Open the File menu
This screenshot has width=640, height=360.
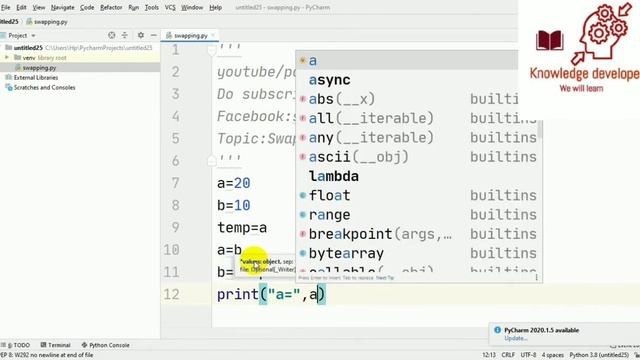pyautogui.click(x=6, y=7)
